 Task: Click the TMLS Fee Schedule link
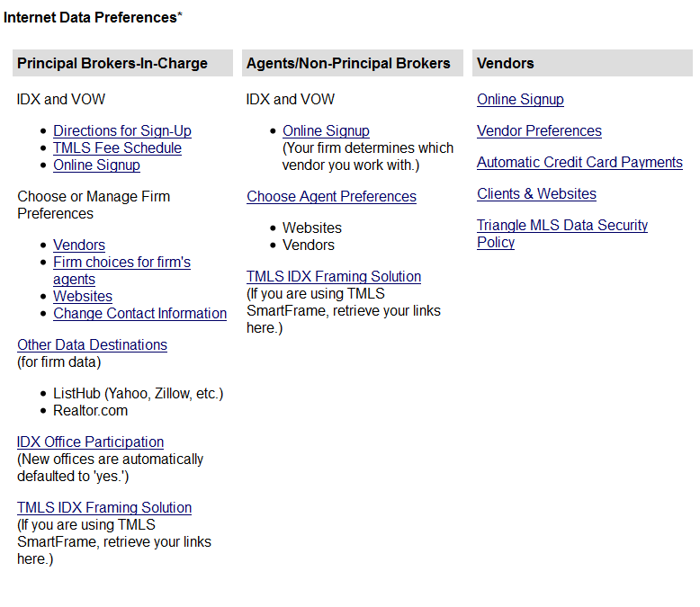pos(117,147)
